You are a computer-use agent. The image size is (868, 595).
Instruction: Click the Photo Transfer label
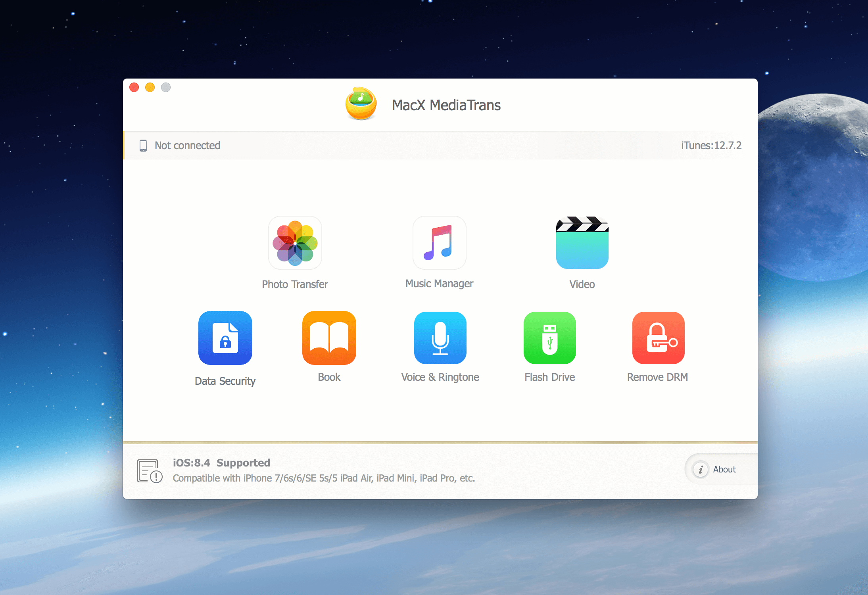(x=295, y=284)
